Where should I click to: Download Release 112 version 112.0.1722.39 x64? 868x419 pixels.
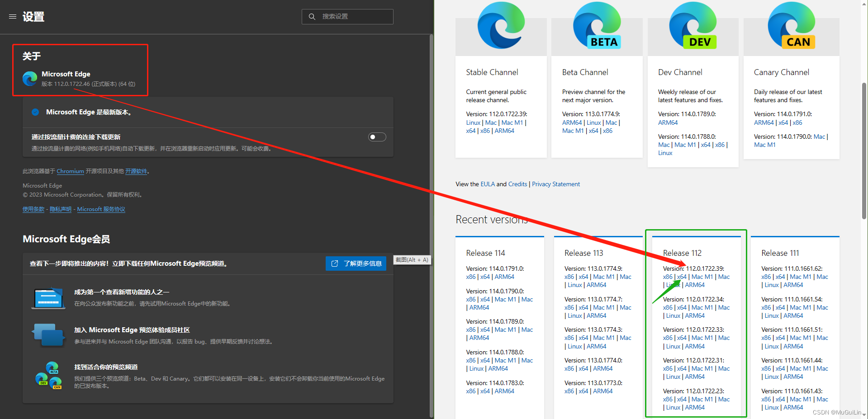coord(682,277)
